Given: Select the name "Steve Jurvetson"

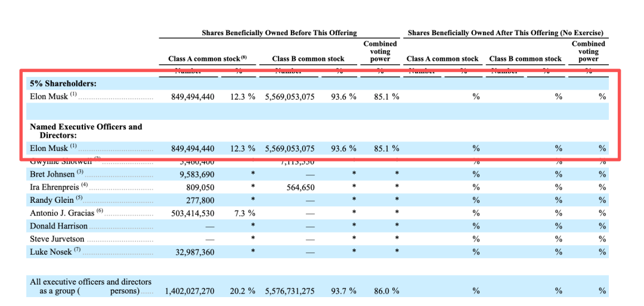Looking at the screenshot, I should 57,239.
